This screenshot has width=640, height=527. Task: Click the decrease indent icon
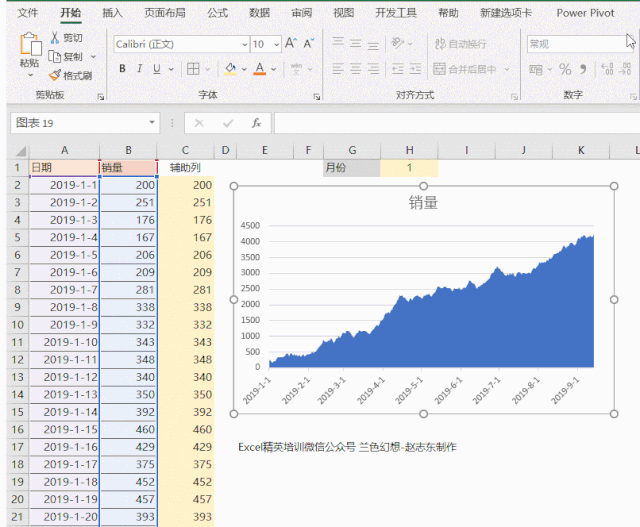[398, 69]
